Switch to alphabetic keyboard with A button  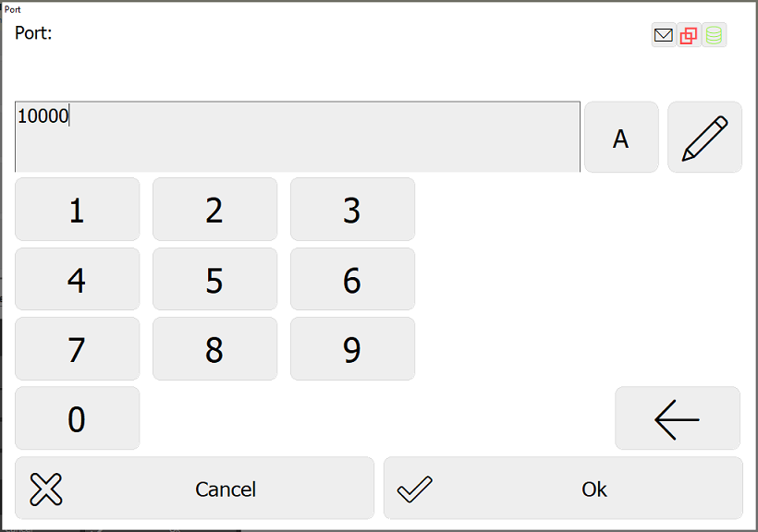coord(621,138)
